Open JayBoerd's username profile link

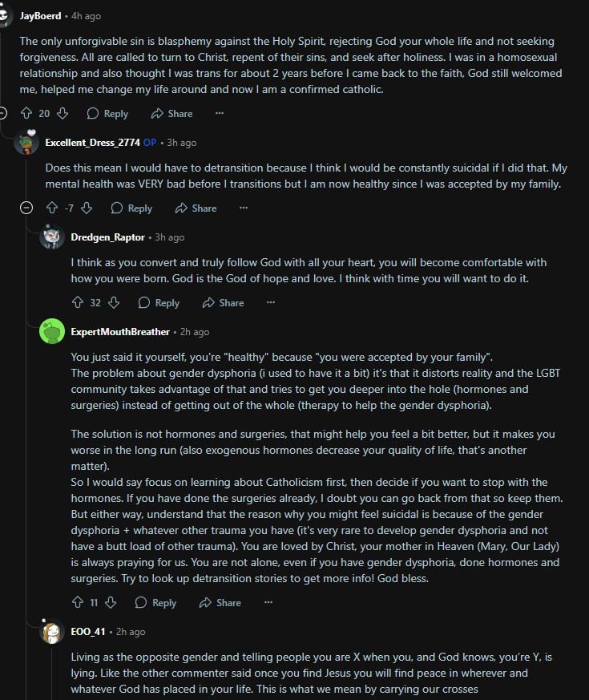(40, 15)
